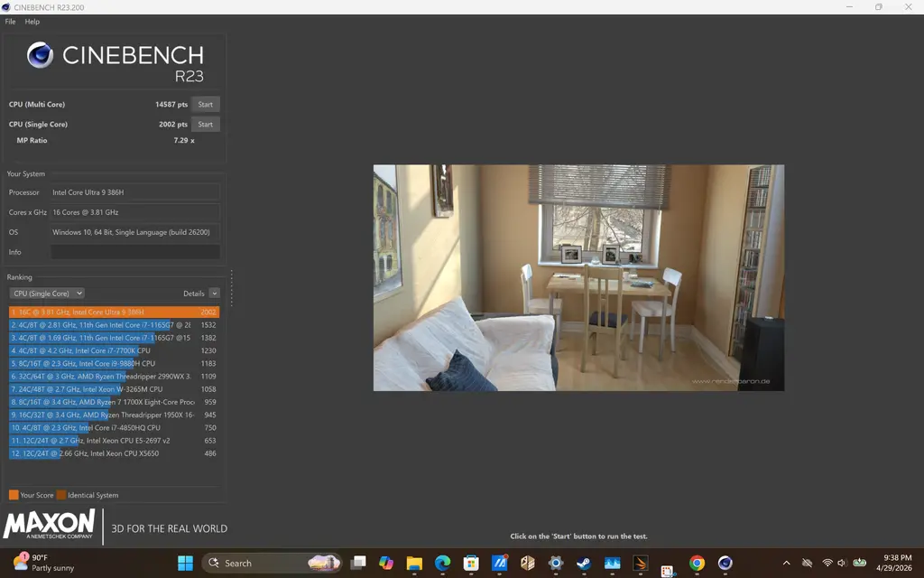
Task: Select ranking row 2 i7-1165G7 at 2.81 GHz
Action: coord(114,325)
